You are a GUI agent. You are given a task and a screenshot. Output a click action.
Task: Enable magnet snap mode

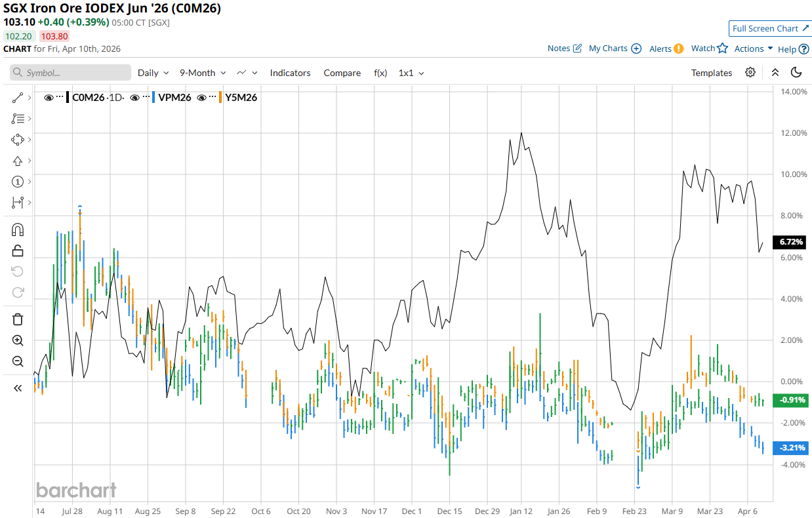click(18, 229)
